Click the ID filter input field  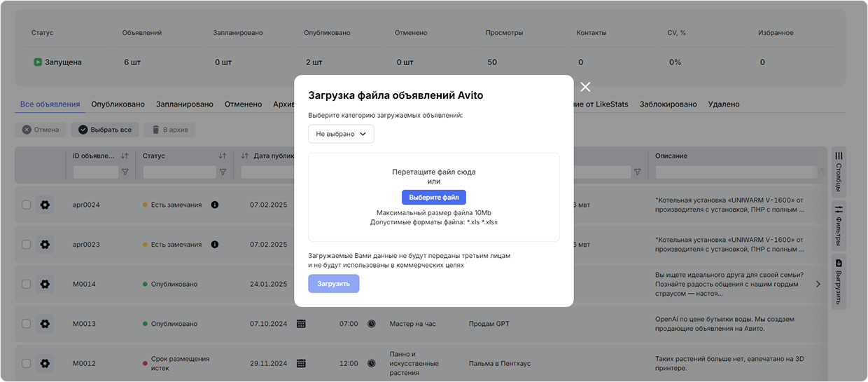coord(95,172)
